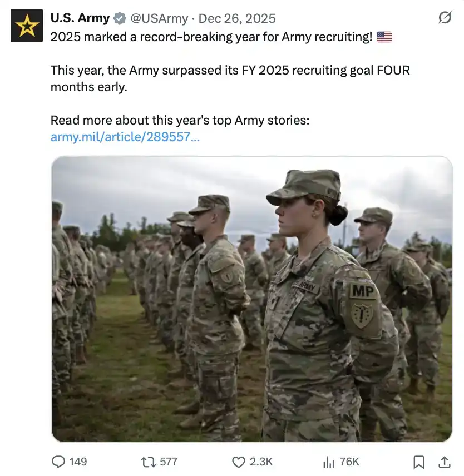Image resolution: width=464 pixels, height=476 pixels.
Task: Click the 2.3K likes count
Action: coord(261,462)
